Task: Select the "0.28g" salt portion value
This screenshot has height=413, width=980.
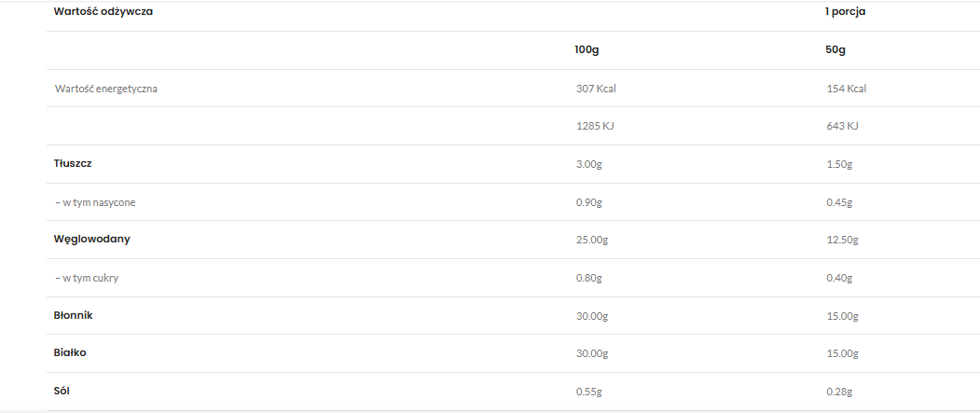Action: [839, 392]
